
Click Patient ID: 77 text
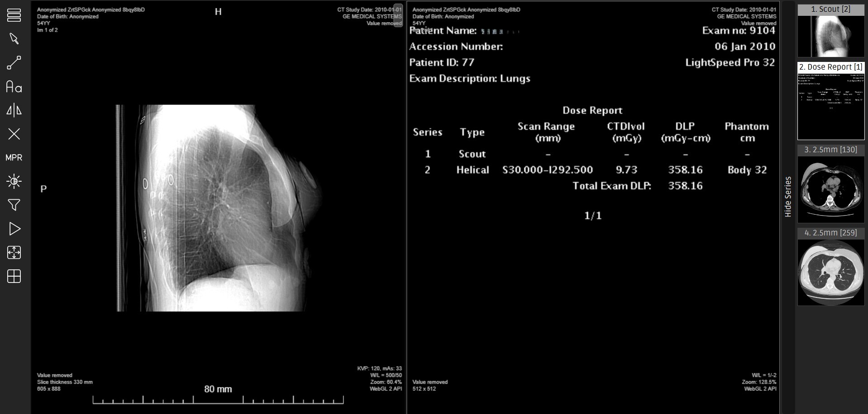[442, 62]
